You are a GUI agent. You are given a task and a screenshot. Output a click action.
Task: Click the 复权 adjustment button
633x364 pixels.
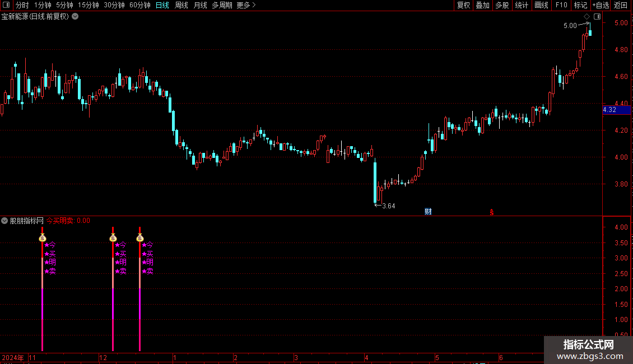pos(463,5)
